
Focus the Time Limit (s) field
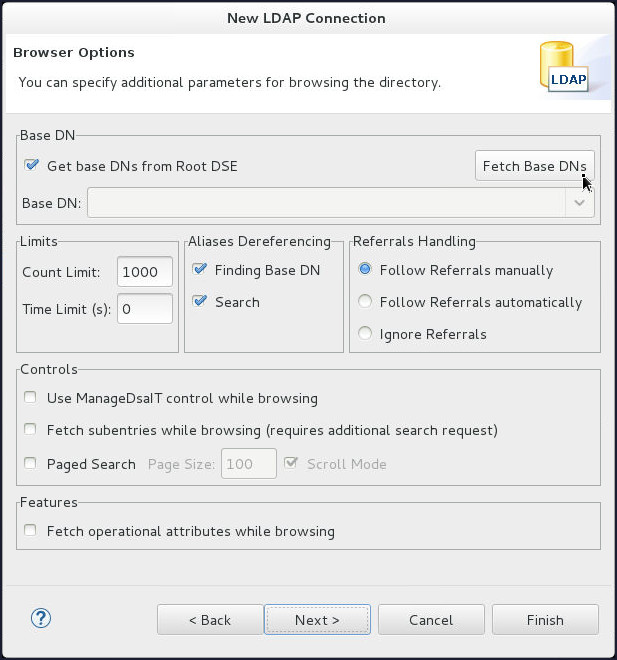(145, 309)
